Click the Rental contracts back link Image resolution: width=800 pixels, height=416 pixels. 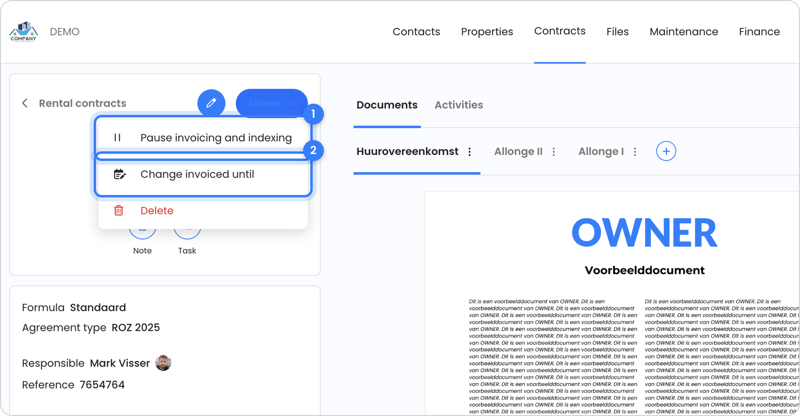(83, 103)
